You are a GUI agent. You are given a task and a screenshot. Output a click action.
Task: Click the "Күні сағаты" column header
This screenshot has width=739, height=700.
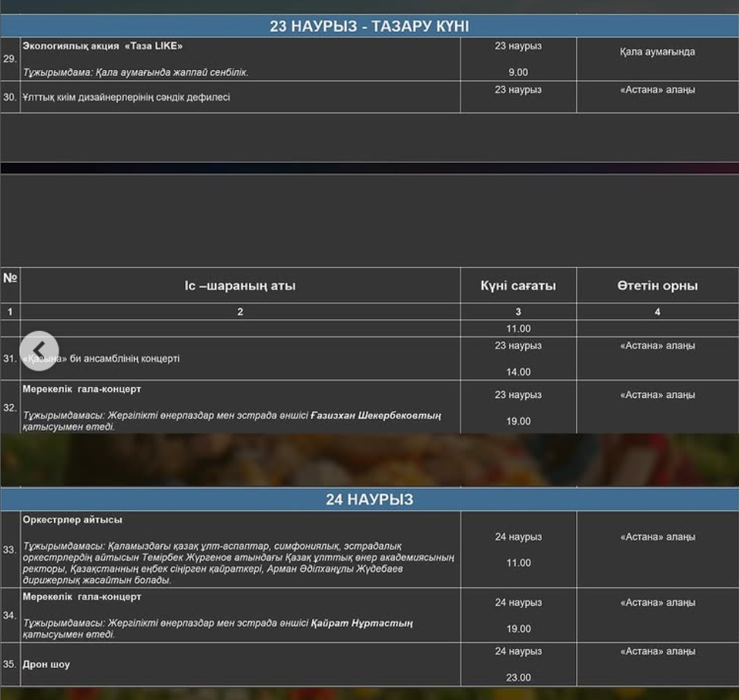click(518, 286)
